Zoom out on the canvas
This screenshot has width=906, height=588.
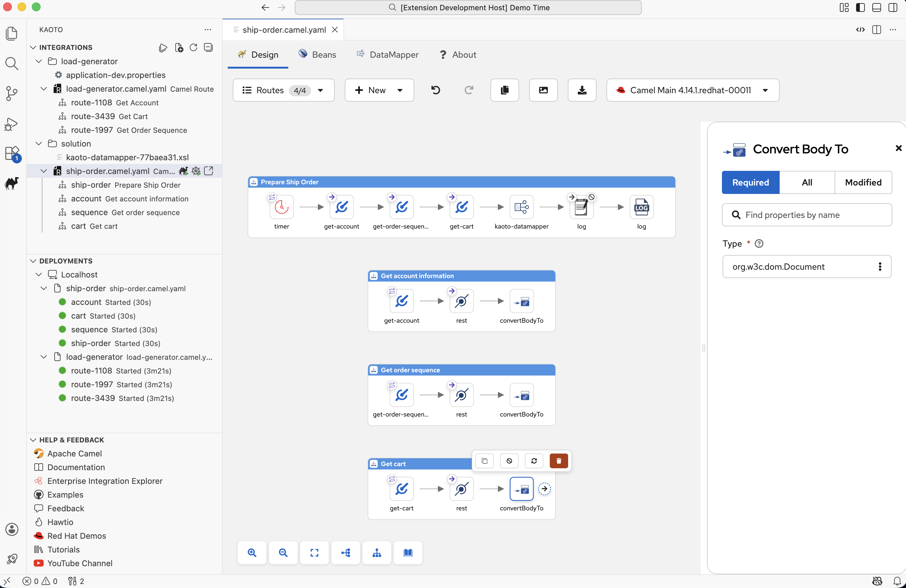283,553
